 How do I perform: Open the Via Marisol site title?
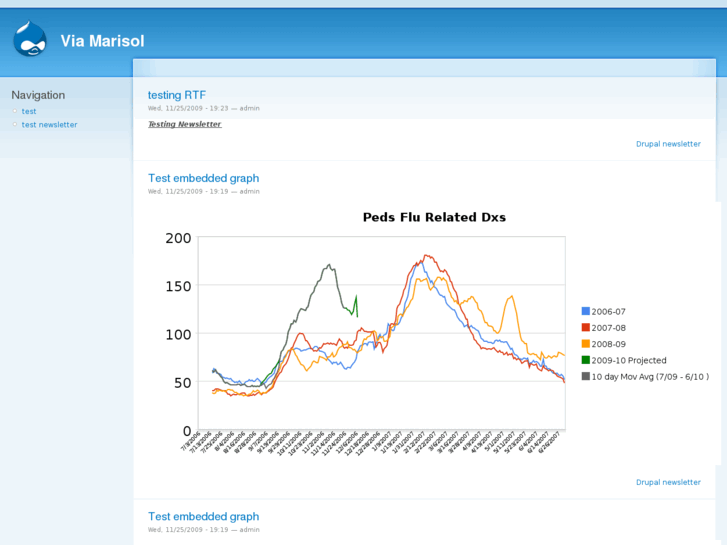pyautogui.click(x=102, y=41)
